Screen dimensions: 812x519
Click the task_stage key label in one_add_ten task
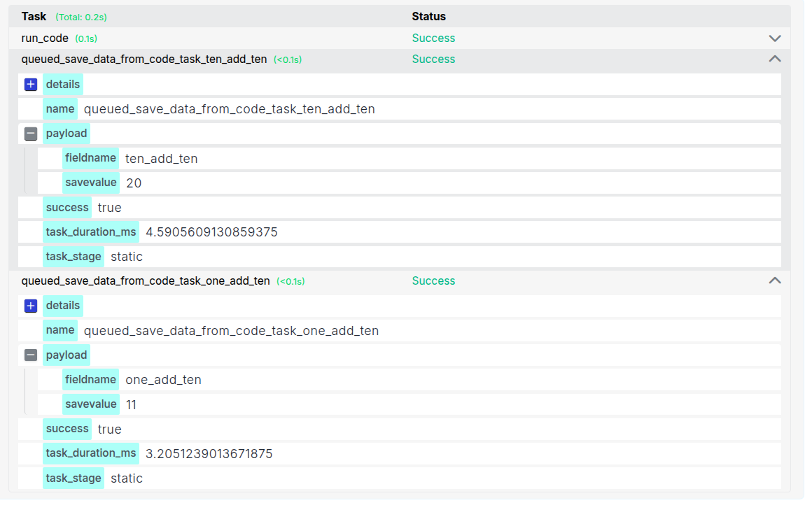point(73,478)
